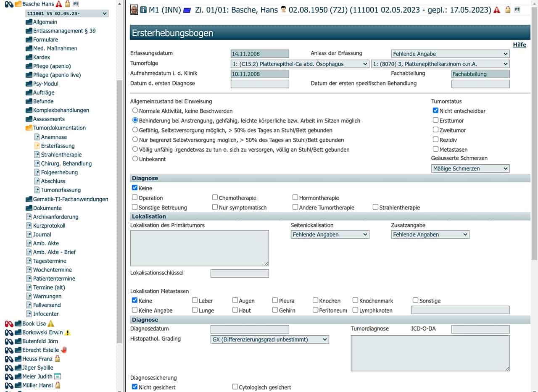Click the Hilfe link
This screenshot has height=392, width=538.
point(519,45)
